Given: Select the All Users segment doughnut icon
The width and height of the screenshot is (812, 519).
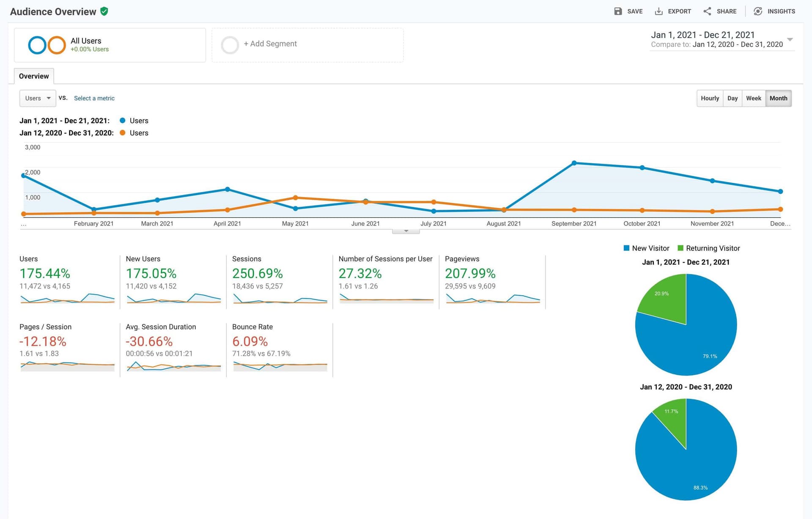Looking at the screenshot, I should tap(46, 45).
